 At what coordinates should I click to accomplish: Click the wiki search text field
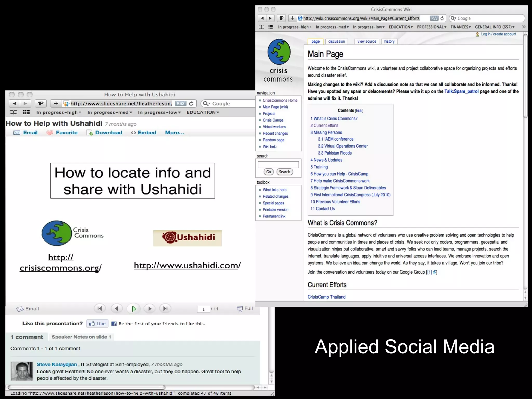pos(278,164)
